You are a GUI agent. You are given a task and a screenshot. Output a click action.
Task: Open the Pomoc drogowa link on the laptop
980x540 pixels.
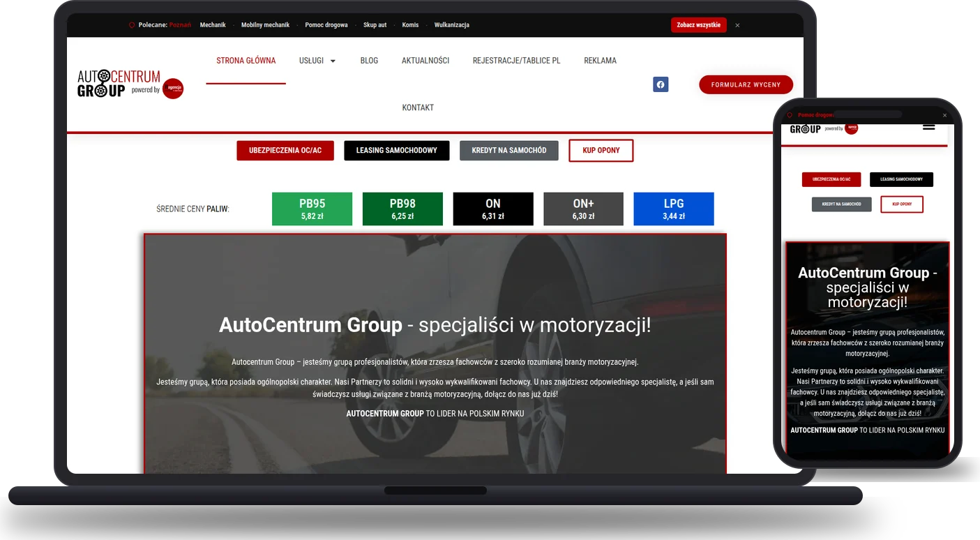pyautogui.click(x=326, y=25)
